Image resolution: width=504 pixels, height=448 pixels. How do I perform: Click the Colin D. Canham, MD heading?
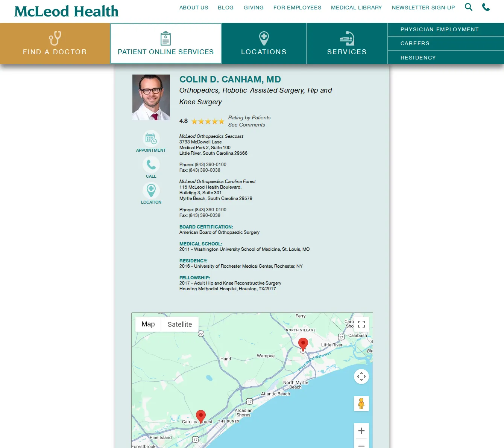(x=230, y=79)
